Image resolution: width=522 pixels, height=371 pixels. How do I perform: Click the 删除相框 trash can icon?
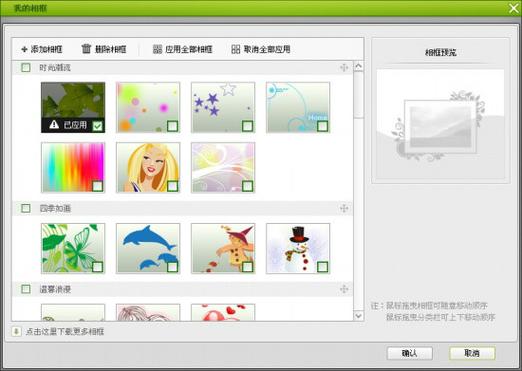86,49
